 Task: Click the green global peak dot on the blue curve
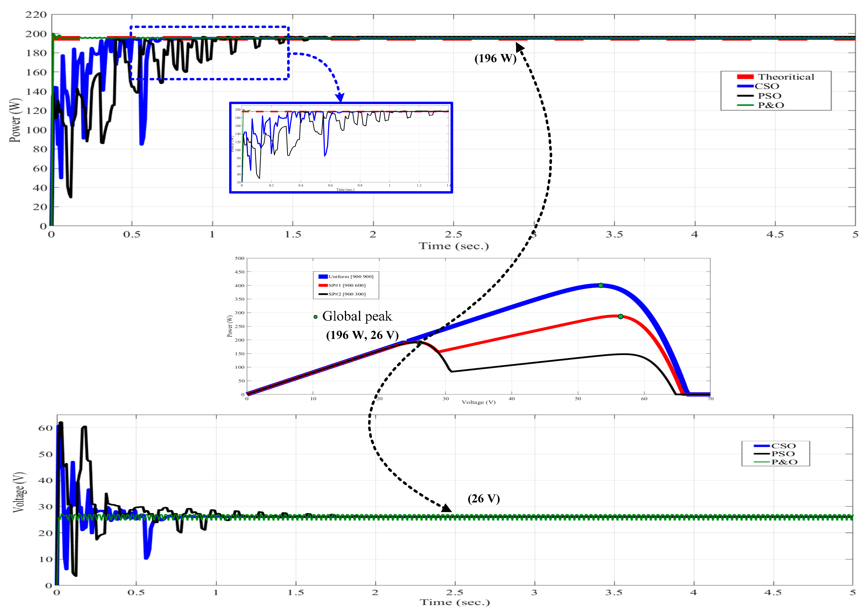(x=601, y=285)
